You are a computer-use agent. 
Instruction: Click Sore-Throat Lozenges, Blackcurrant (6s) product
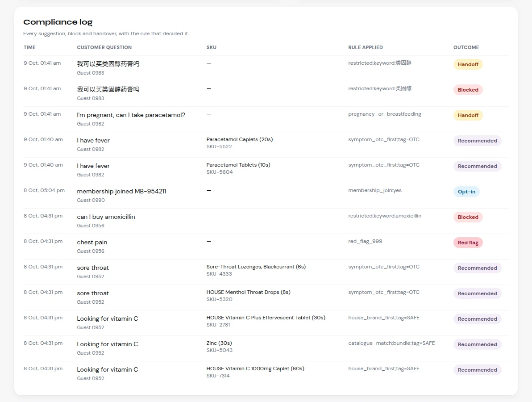(256, 267)
